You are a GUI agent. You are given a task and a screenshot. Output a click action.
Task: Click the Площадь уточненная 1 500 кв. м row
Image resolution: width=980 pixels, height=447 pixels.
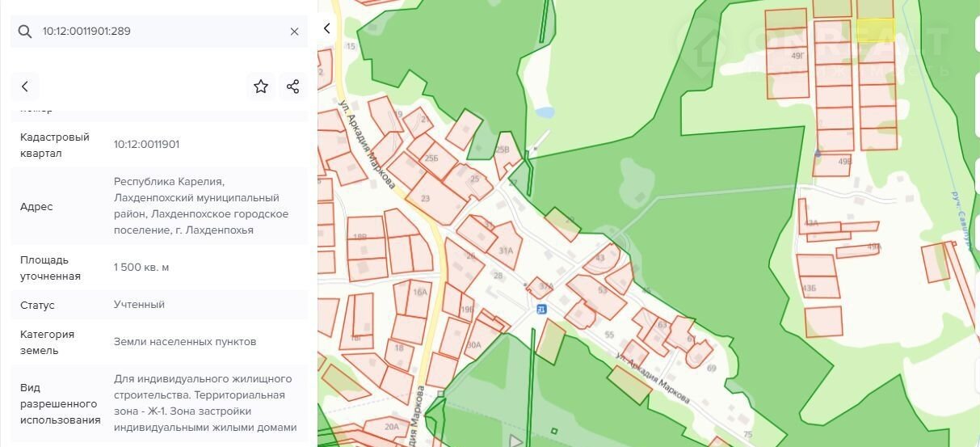coord(158,268)
